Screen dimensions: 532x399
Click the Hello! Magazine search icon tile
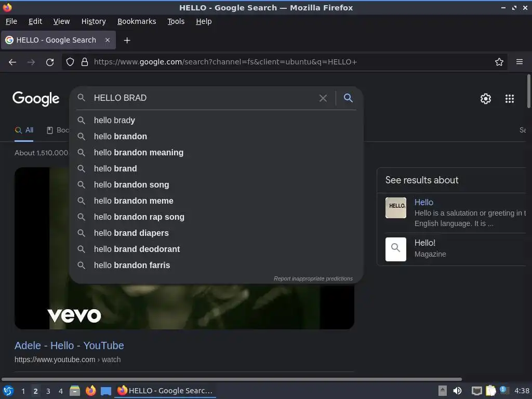pyautogui.click(x=395, y=249)
